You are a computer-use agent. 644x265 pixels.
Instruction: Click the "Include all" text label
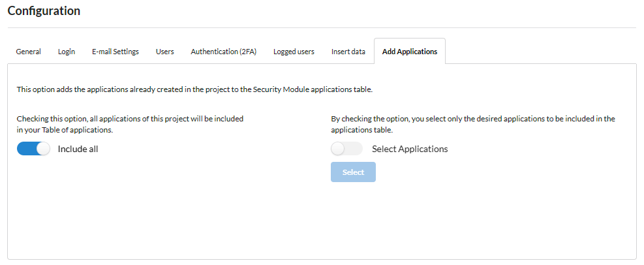pyautogui.click(x=78, y=149)
